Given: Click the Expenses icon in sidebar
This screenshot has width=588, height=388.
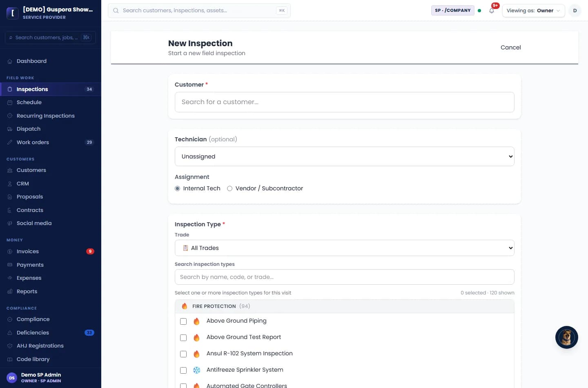Looking at the screenshot, I should (x=10, y=278).
